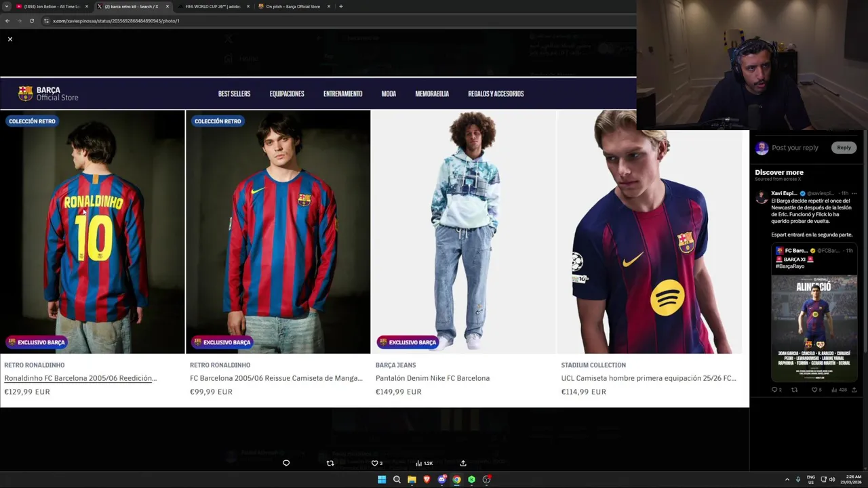This screenshot has width=868, height=488.
Task: Click the Post your reply field
Action: pos(795,148)
